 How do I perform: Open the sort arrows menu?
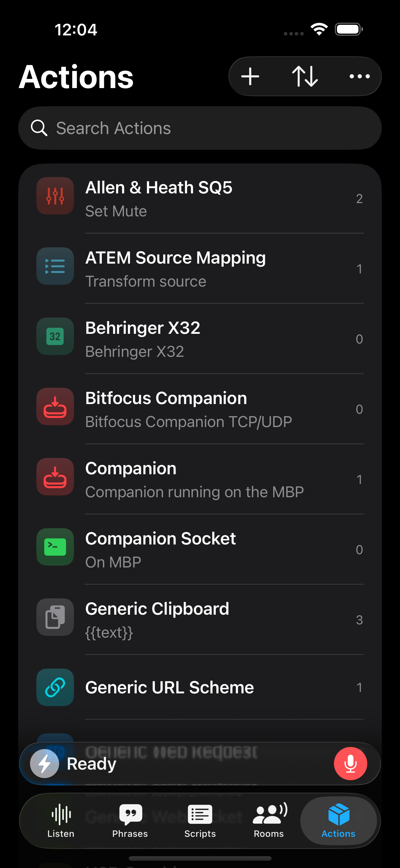[x=305, y=77]
